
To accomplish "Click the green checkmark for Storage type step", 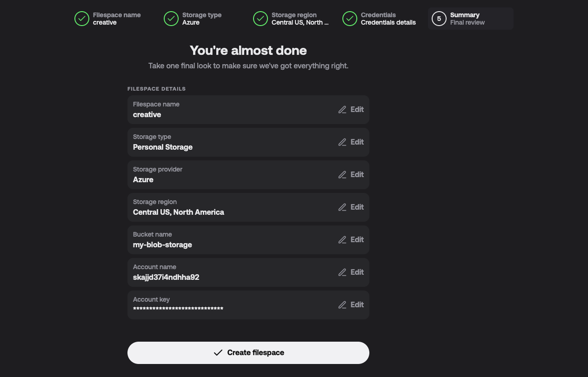I will (x=171, y=19).
